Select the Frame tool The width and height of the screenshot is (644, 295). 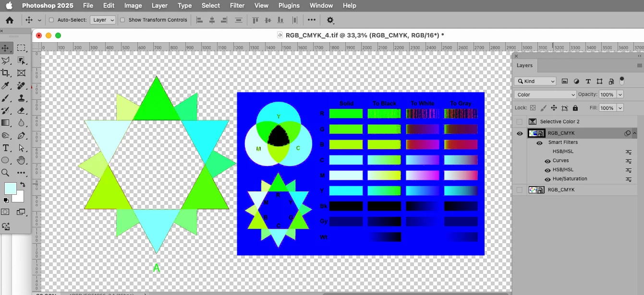pyautogui.click(x=21, y=73)
